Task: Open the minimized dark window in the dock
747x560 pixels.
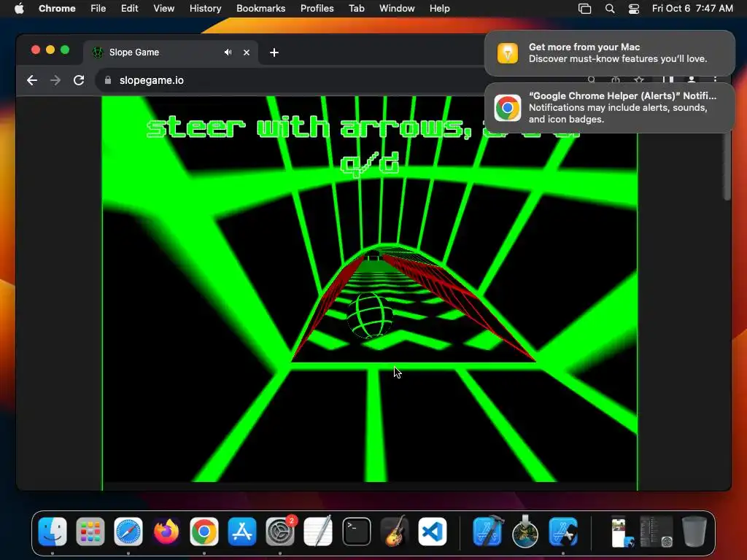Action: tap(657, 532)
